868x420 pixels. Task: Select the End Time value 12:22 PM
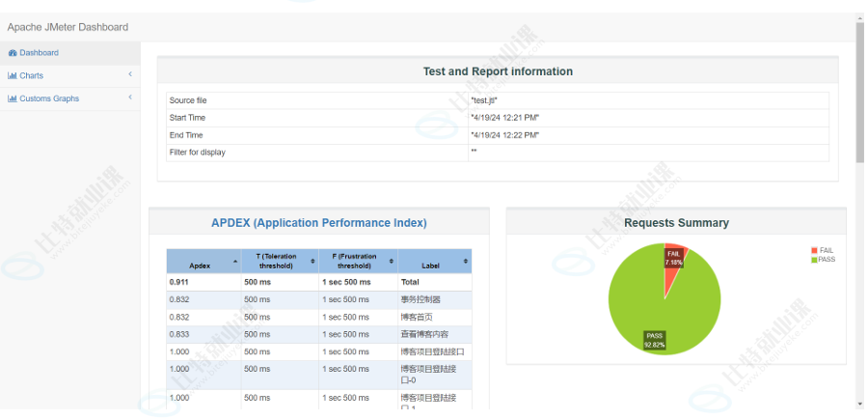tap(504, 135)
